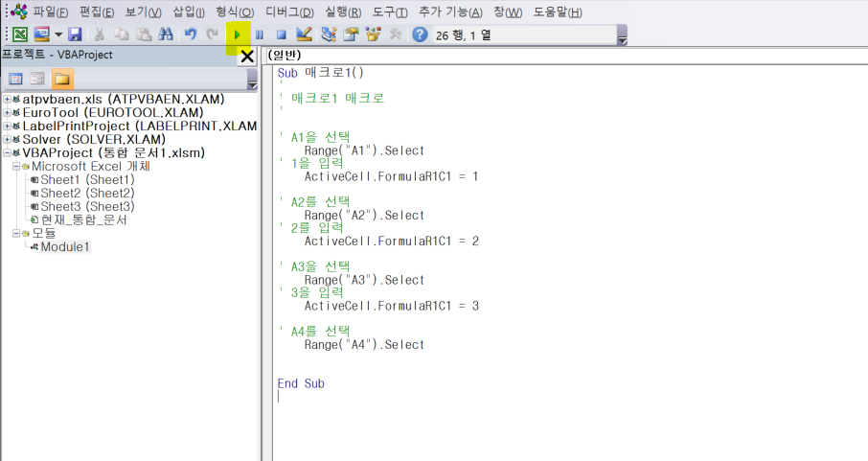Expand the EuroTool project node
The image size is (868, 461).
click(8, 112)
